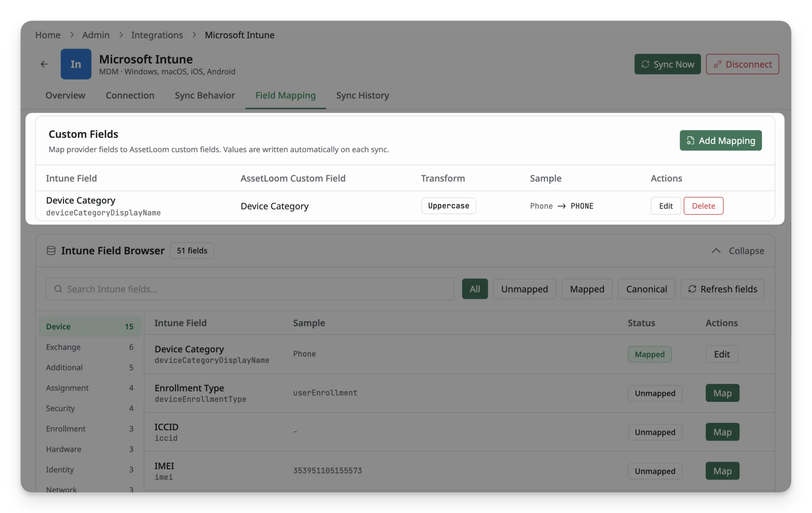Open the Overview tab
Screen dimensions: 812x513
tap(65, 96)
